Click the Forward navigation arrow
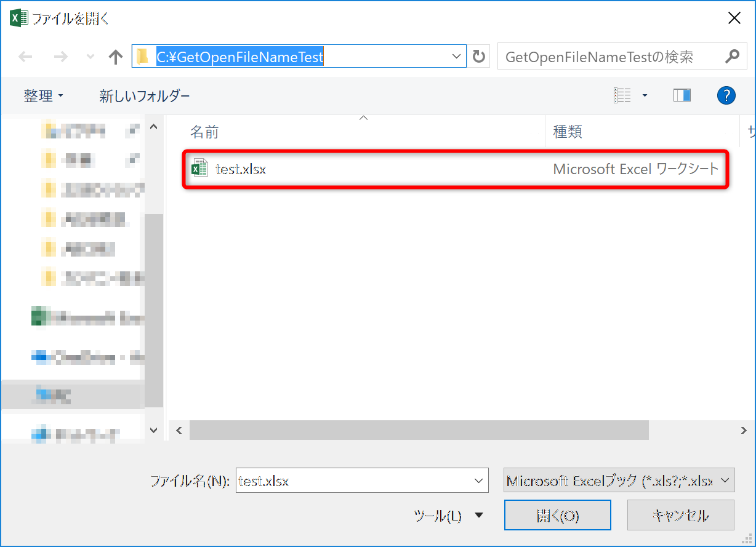The width and height of the screenshot is (756, 547). [x=60, y=57]
